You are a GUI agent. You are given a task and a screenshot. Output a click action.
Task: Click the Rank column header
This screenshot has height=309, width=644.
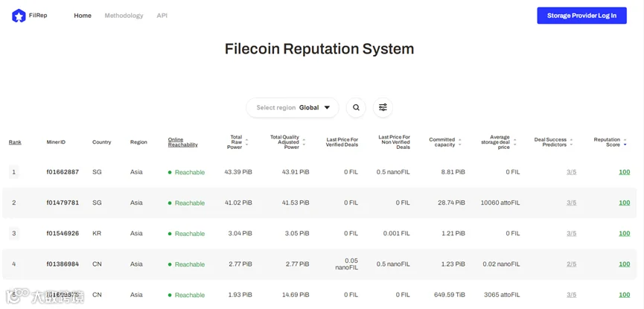[x=15, y=142]
